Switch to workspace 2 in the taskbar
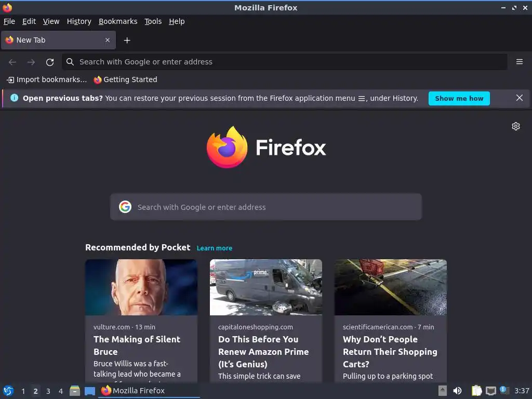The width and height of the screenshot is (532, 399). coord(36,391)
